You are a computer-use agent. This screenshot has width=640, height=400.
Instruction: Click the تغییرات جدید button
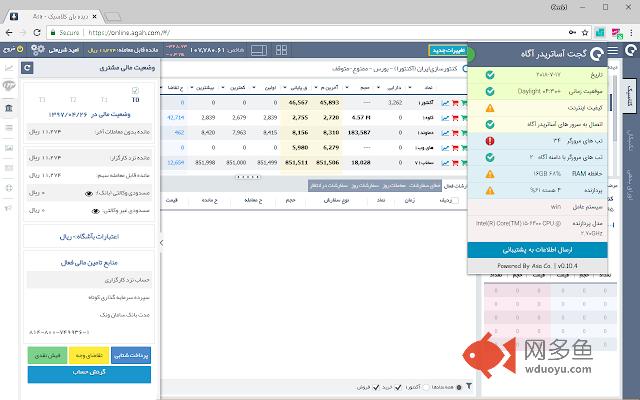click(448, 50)
